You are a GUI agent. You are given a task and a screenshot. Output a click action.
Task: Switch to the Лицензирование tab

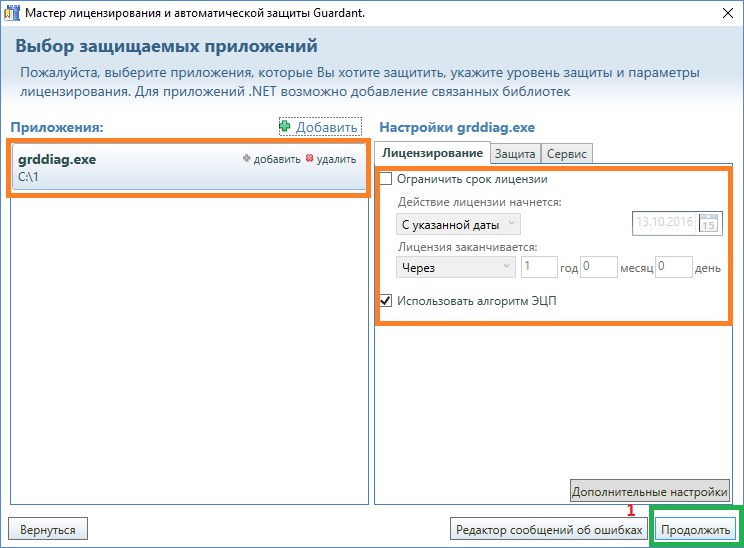click(x=432, y=153)
